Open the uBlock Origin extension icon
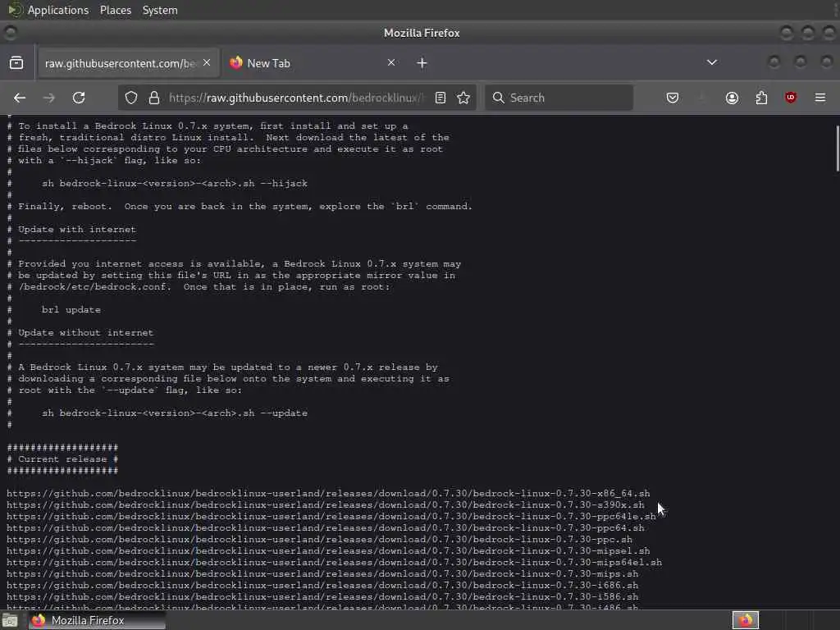 (791, 98)
